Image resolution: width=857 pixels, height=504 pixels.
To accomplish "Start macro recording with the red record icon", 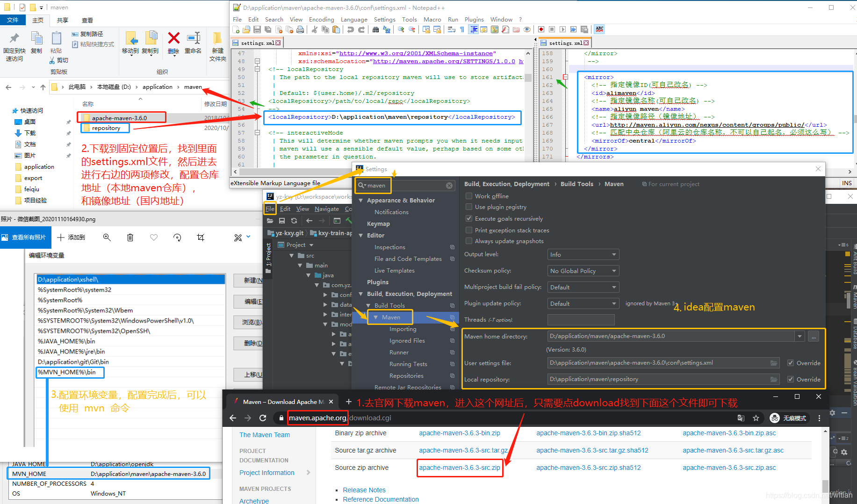I will pos(541,29).
